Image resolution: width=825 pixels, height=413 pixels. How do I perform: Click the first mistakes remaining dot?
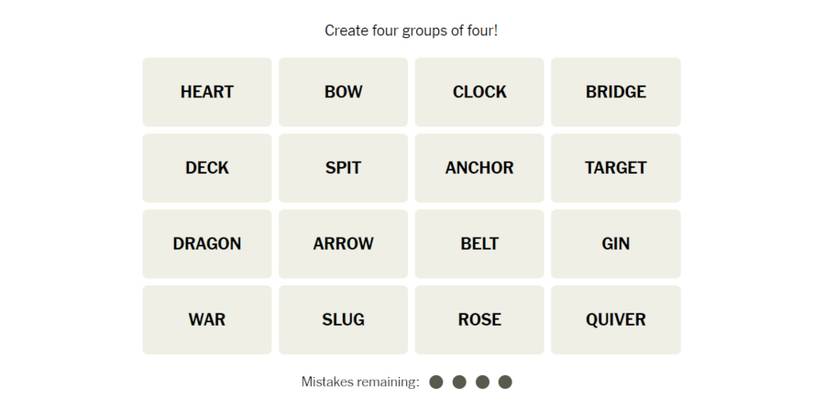tap(436, 382)
